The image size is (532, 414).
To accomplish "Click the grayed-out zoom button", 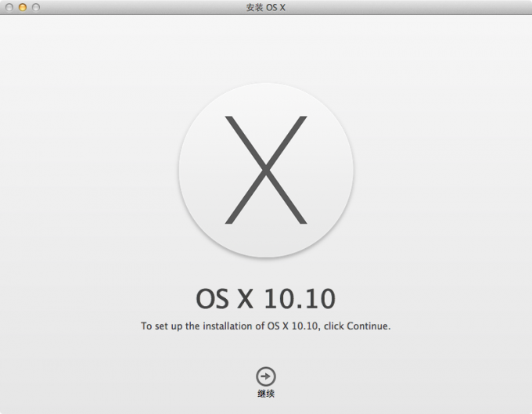I will point(36,7).
